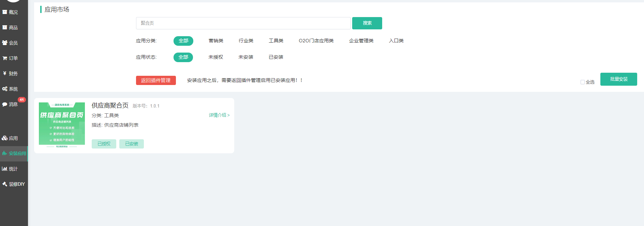Open the 装修DIY hammer icon
The width and height of the screenshot is (644, 226).
5,184
